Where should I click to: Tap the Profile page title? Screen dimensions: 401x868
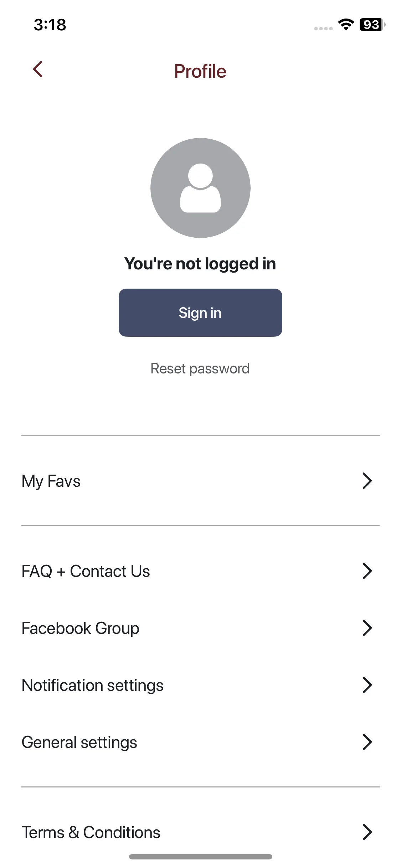pos(200,71)
